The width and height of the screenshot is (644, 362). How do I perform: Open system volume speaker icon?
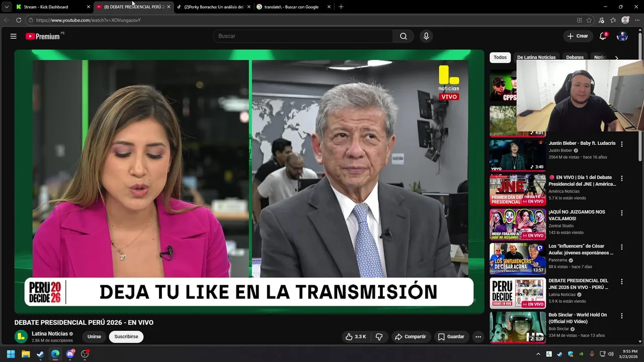tap(611, 354)
